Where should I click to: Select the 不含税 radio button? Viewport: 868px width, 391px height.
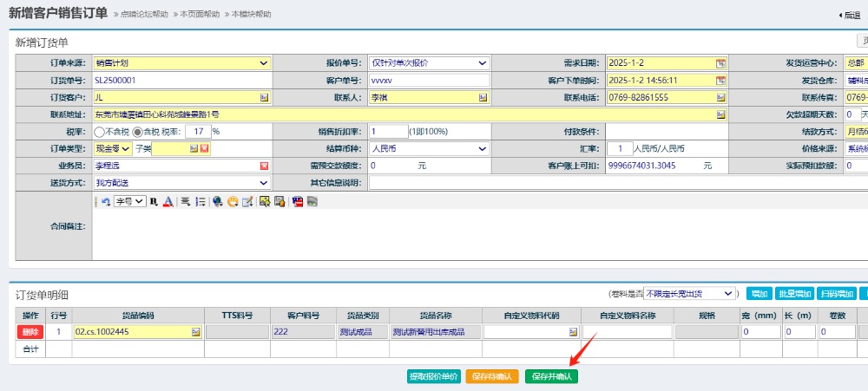tap(99, 132)
